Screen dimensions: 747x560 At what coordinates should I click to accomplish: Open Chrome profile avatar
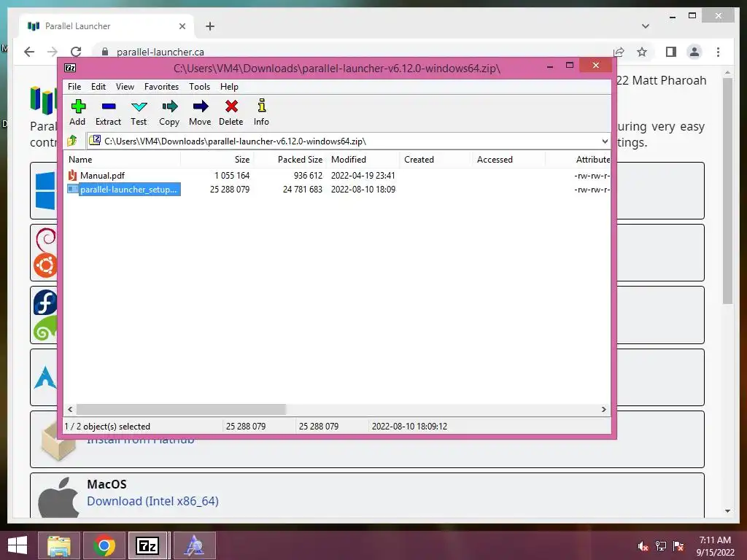(x=694, y=52)
